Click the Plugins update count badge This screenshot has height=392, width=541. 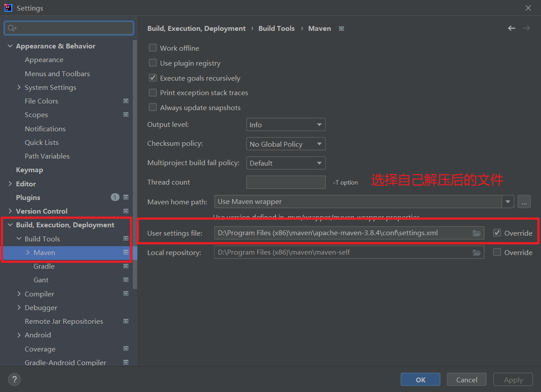click(115, 197)
